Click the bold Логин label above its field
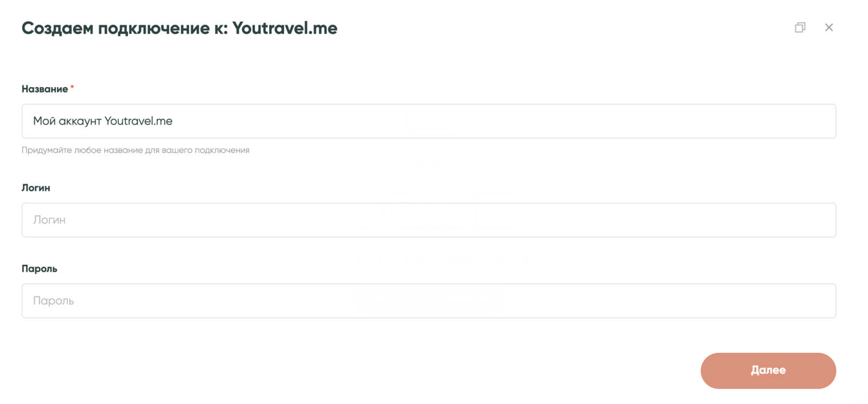This screenshot has width=868, height=404. tap(36, 188)
